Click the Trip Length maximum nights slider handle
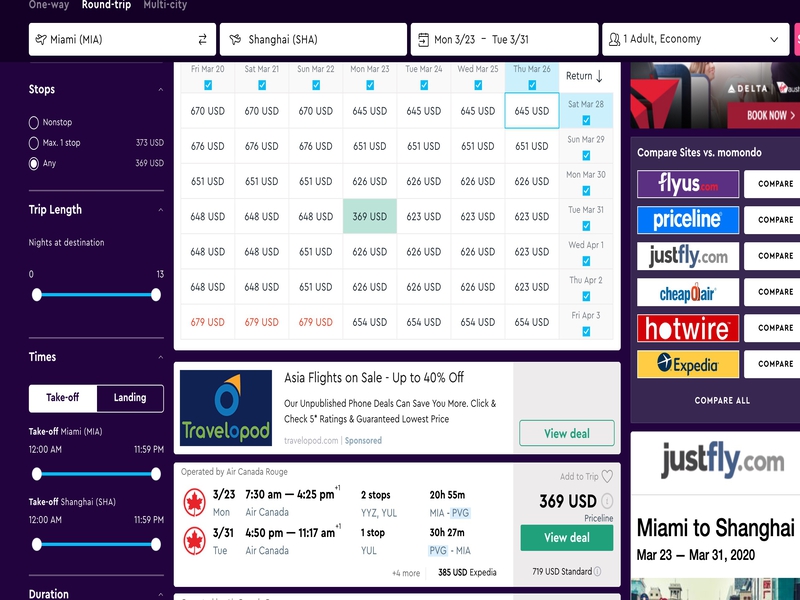The image size is (800, 600). coord(156,294)
